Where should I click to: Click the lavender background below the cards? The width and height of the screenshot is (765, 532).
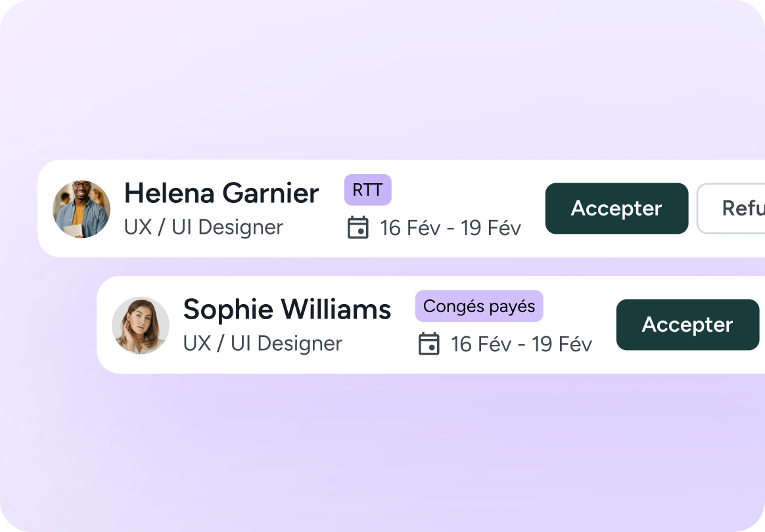tap(381, 453)
